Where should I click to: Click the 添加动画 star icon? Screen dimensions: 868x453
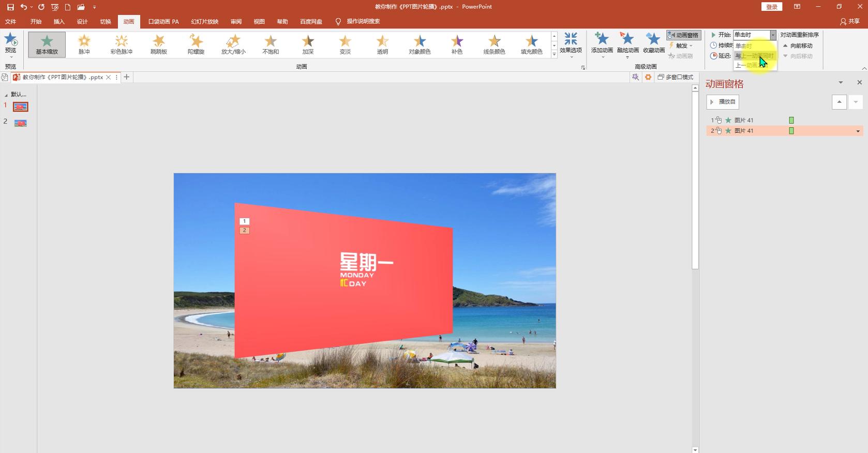(602, 39)
